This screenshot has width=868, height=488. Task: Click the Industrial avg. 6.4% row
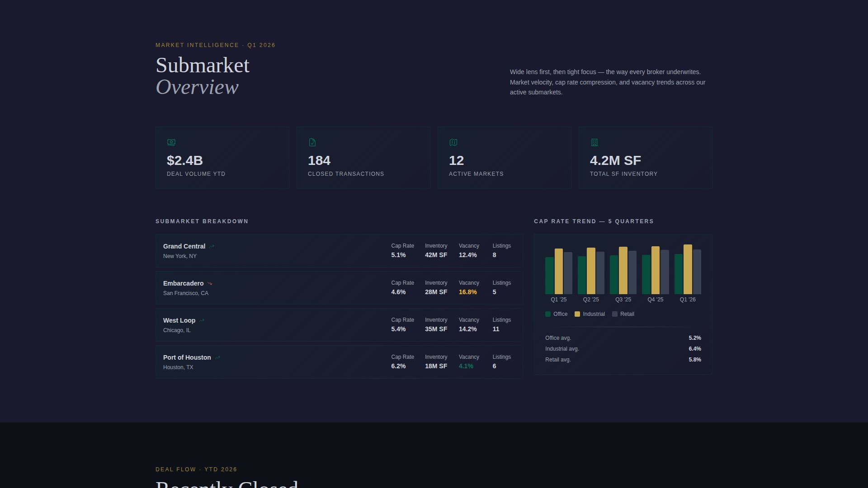click(x=623, y=349)
